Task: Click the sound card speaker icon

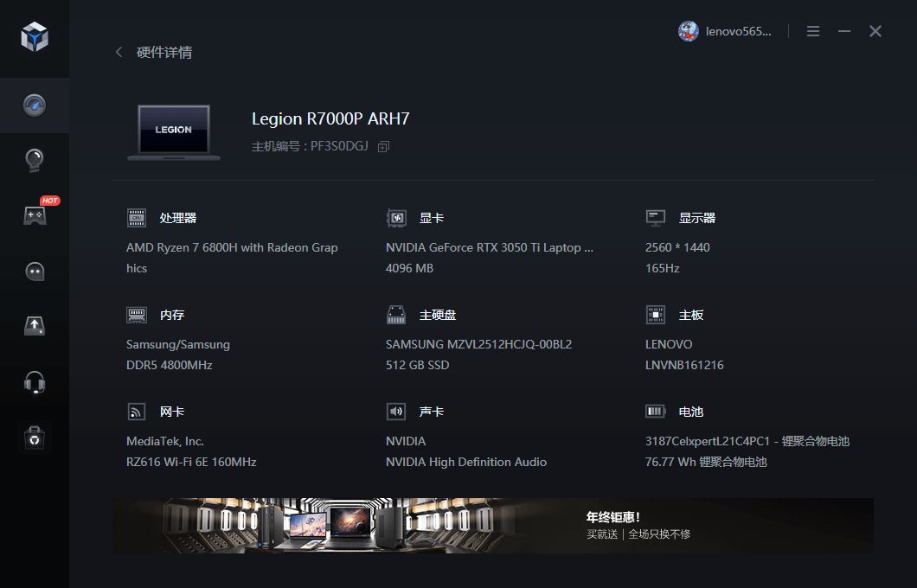Action: pos(396,412)
